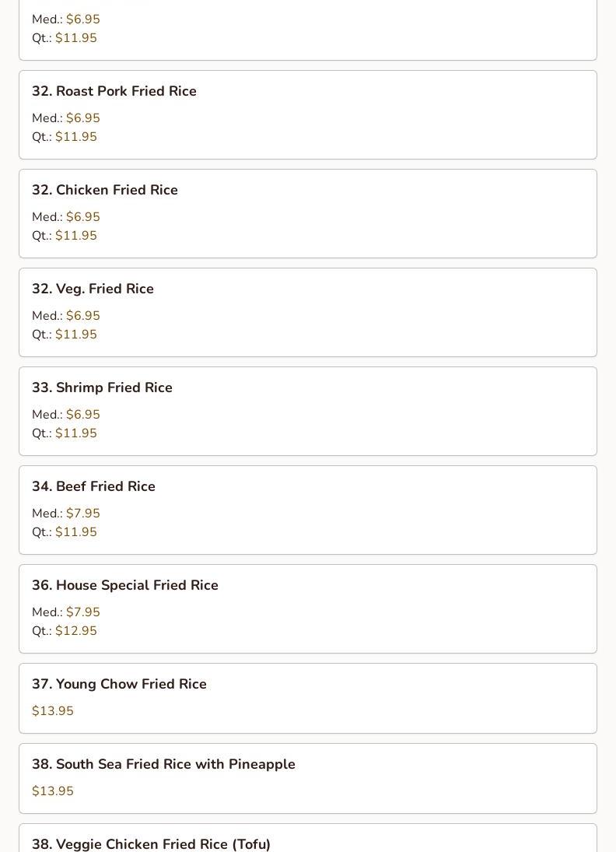The image size is (616, 852).
Task: Click Young Chow Fried Rice $13.95 price
Action: pos(53,710)
